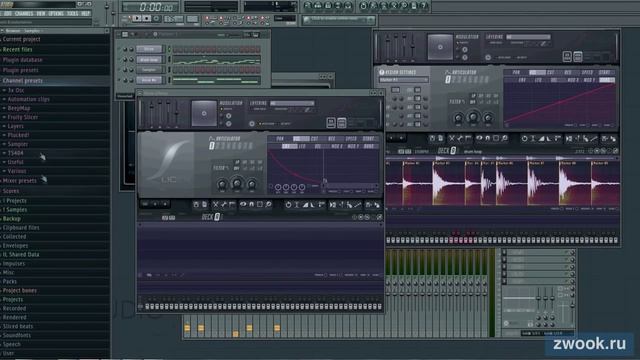Open the 3x Osc presets subfolder
The image size is (640, 360).
pos(16,90)
